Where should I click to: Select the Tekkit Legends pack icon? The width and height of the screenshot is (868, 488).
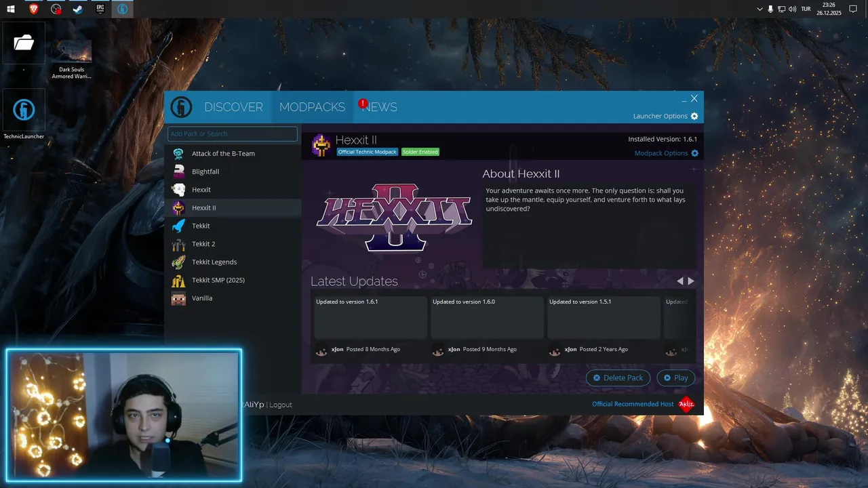[x=178, y=262]
